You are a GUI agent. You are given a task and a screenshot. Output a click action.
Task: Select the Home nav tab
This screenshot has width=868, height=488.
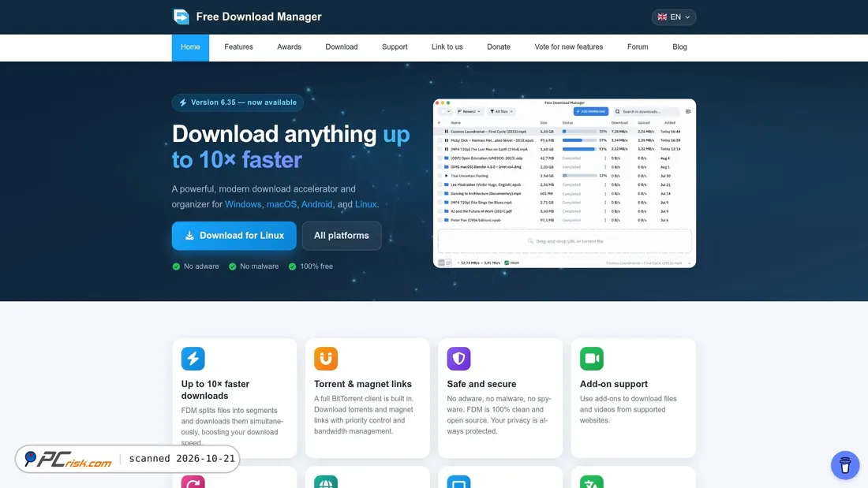(190, 47)
